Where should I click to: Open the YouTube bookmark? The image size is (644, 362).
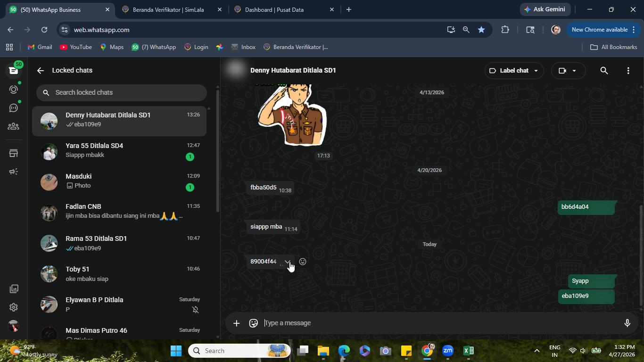(x=76, y=47)
